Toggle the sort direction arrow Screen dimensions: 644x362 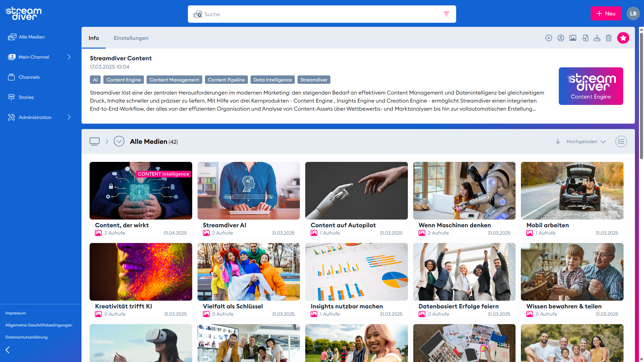[558, 141]
